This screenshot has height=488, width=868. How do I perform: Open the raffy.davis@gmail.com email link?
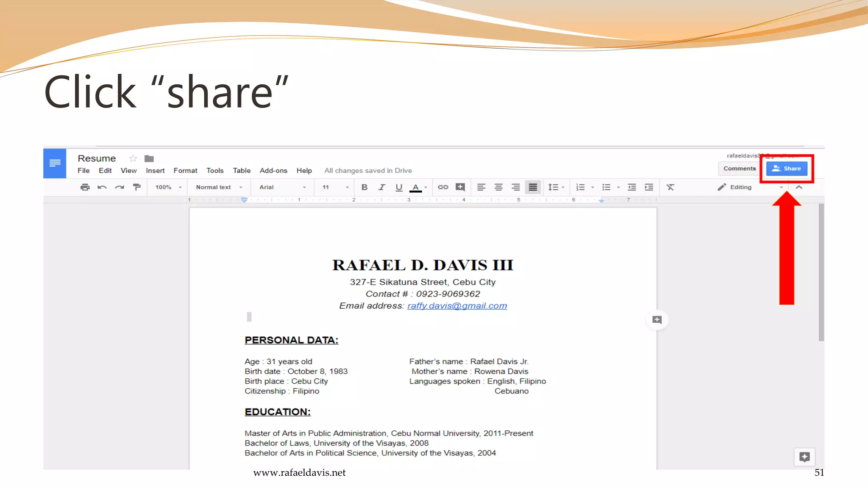point(457,306)
